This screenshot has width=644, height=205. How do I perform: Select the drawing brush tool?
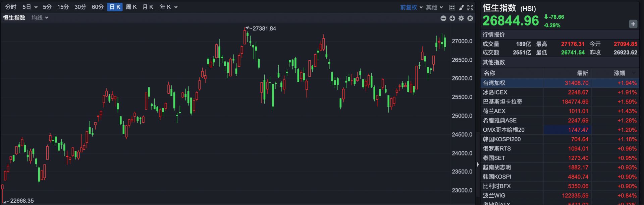pos(461,7)
